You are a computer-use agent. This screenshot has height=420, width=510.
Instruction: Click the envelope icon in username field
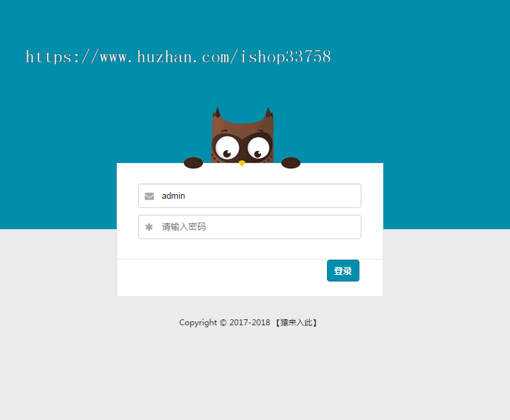pyautogui.click(x=149, y=196)
